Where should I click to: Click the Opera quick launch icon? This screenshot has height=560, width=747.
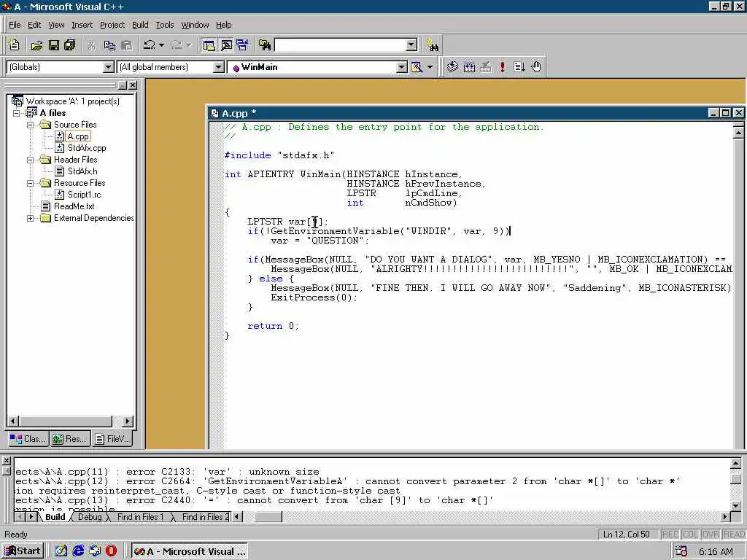click(111, 551)
